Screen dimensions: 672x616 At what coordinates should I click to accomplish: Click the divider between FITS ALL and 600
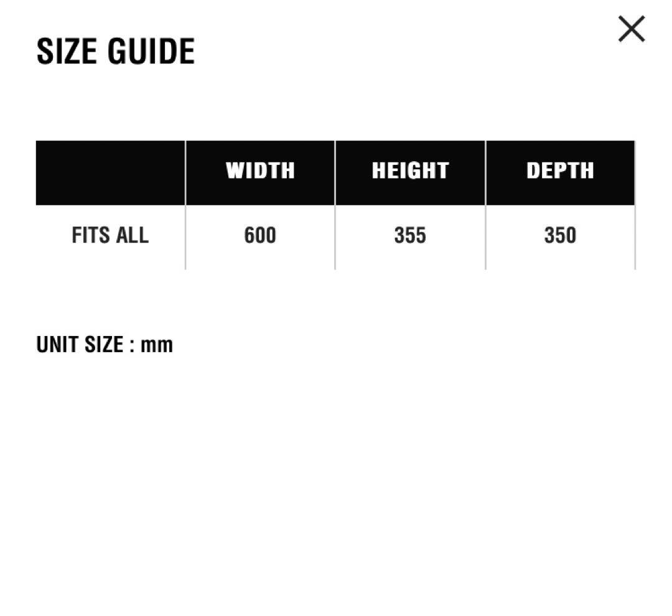pos(185,237)
